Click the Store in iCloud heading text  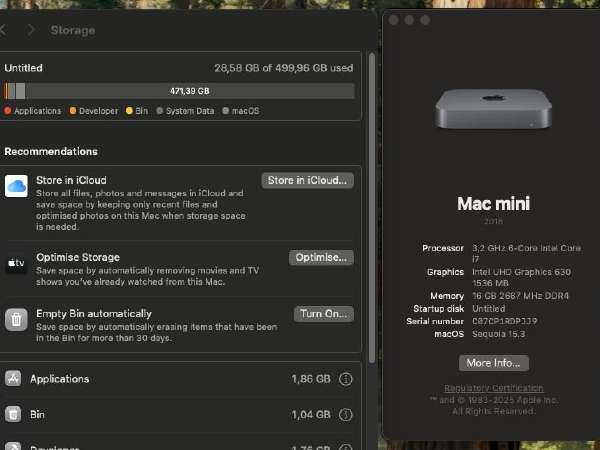point(71,180)
